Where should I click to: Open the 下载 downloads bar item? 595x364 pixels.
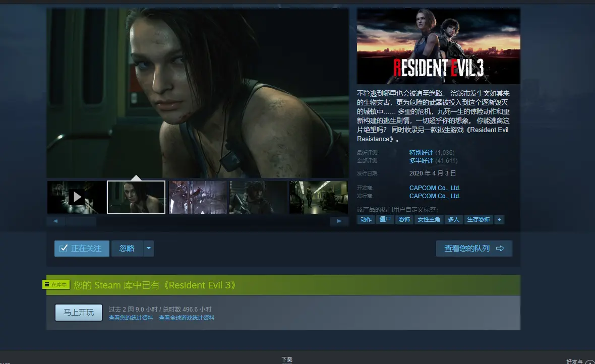coord(287,359)
